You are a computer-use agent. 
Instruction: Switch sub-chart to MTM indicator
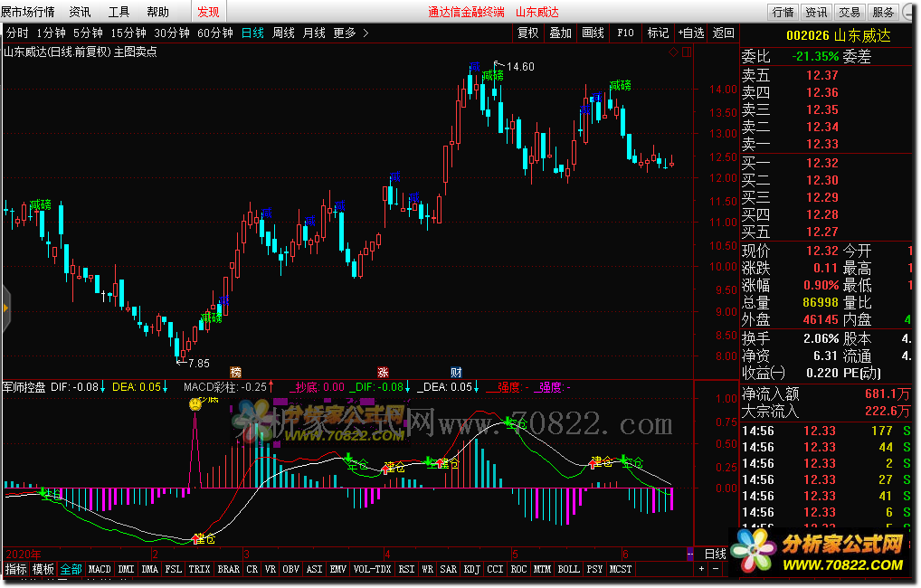542,569
